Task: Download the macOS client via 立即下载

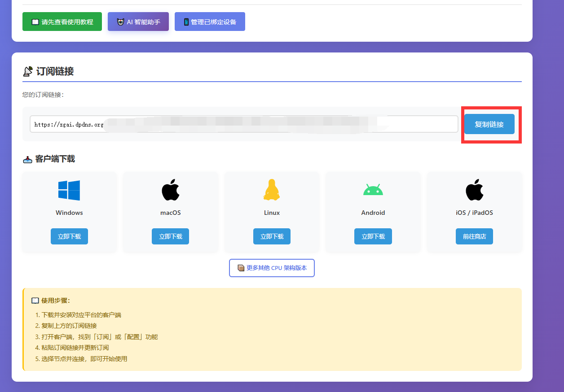Action: click(171, 236)
